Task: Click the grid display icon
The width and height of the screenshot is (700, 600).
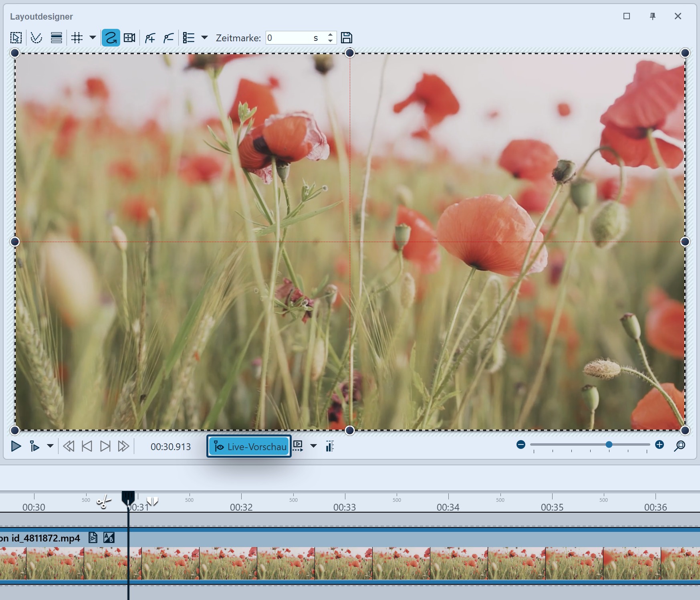Action: pyautogui.click(x=77, y=38)
